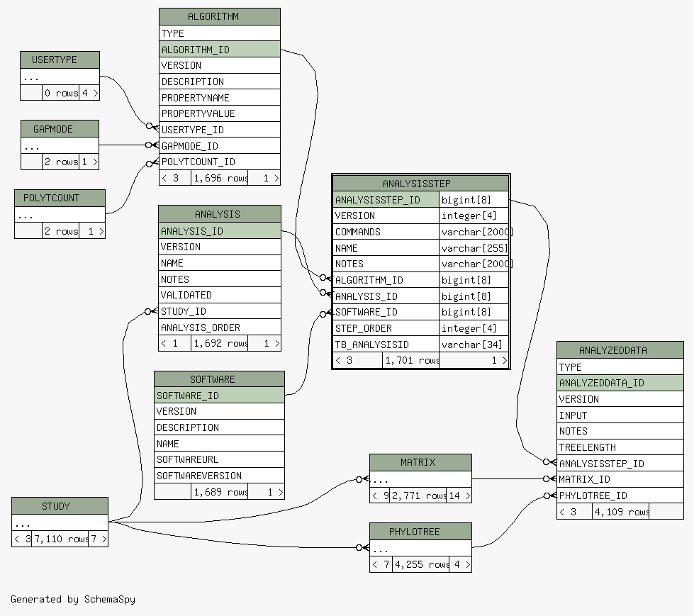Viewport: 694px width, 616px height.
Task: Select ANALYZEDDATA_ID key column
Action: 620,383
